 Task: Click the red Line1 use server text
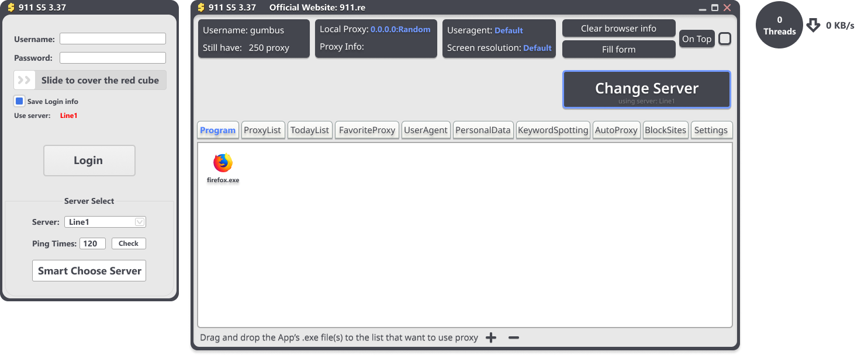pos(69,116)
